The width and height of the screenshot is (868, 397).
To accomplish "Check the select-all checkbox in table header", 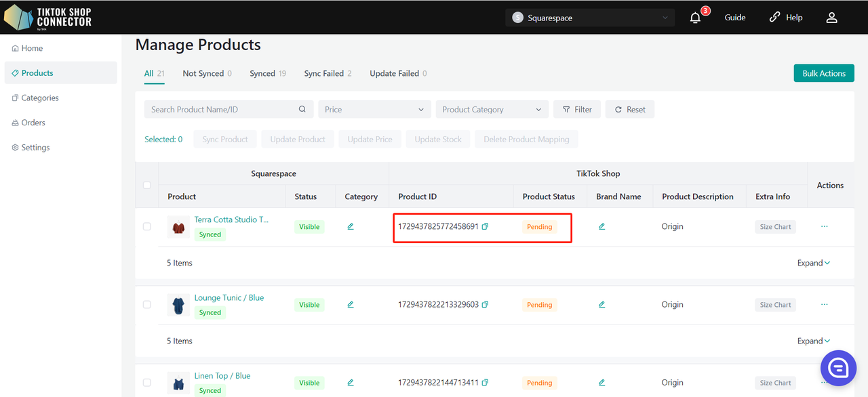I will pos(147,186).
